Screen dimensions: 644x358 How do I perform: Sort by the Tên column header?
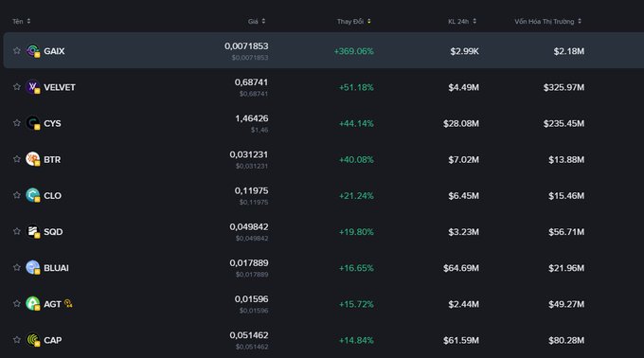[x=22, y=22]
